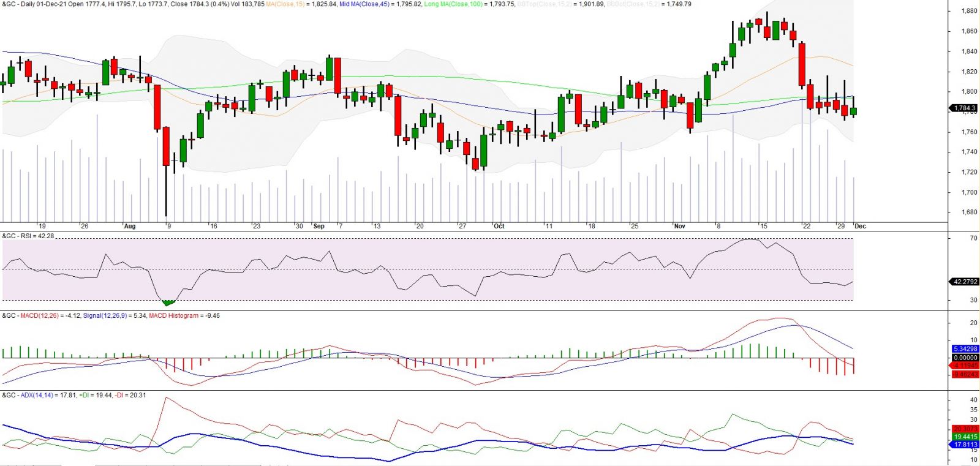The image size is (980, 466).
Task: Click the faint 'BBTop(Close,15,2)' legend label
Action: pyautogui.click(x=544, y=4)
